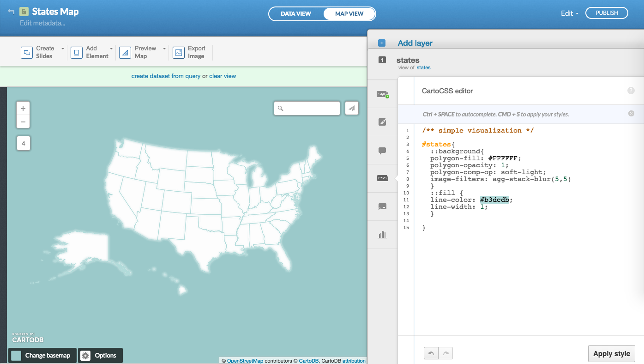Open the legends panel icon

382,206
